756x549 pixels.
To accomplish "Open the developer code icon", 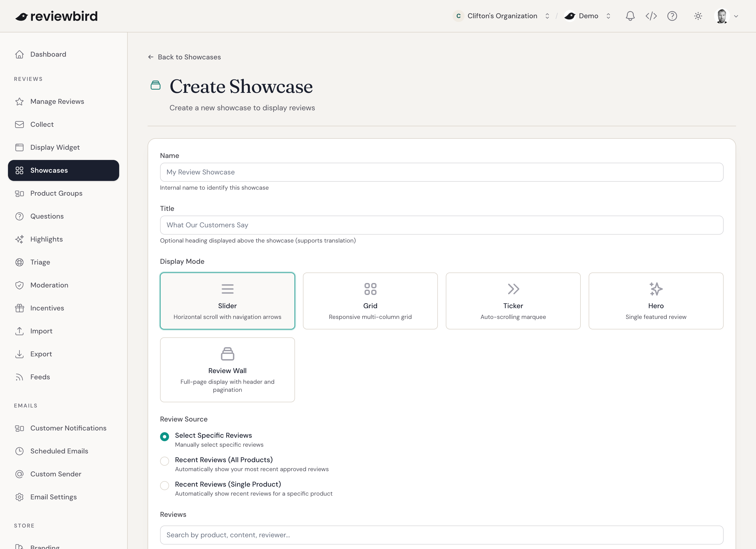I will tap(651, 16).
